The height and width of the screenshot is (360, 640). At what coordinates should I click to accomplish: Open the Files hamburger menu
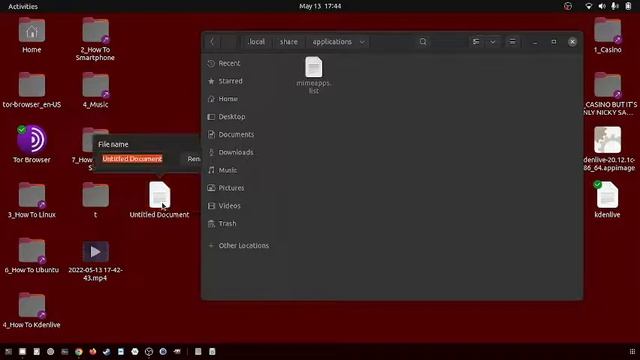(x=512, y=42)
